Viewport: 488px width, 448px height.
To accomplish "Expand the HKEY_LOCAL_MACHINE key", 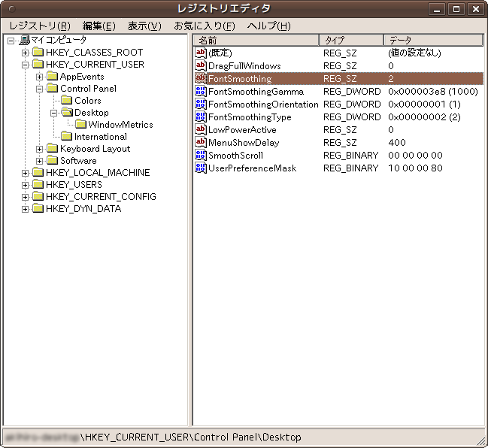I will (x=26, y=173).
